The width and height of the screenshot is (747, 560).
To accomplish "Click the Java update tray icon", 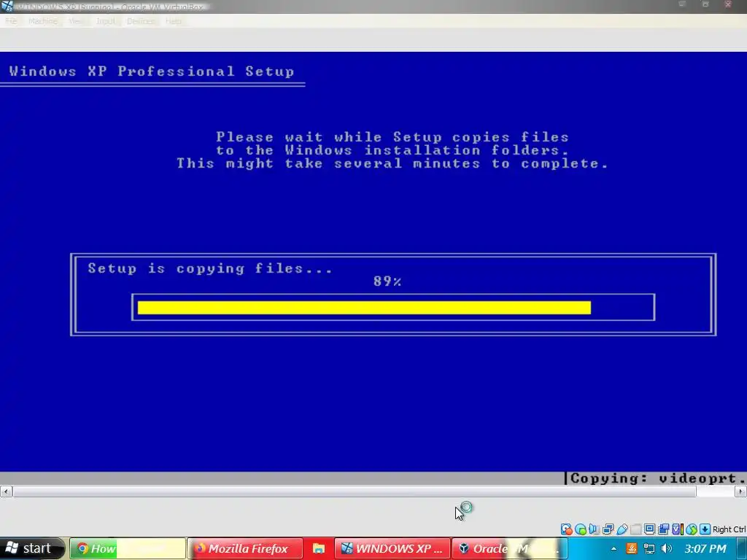I will (632, 548).
